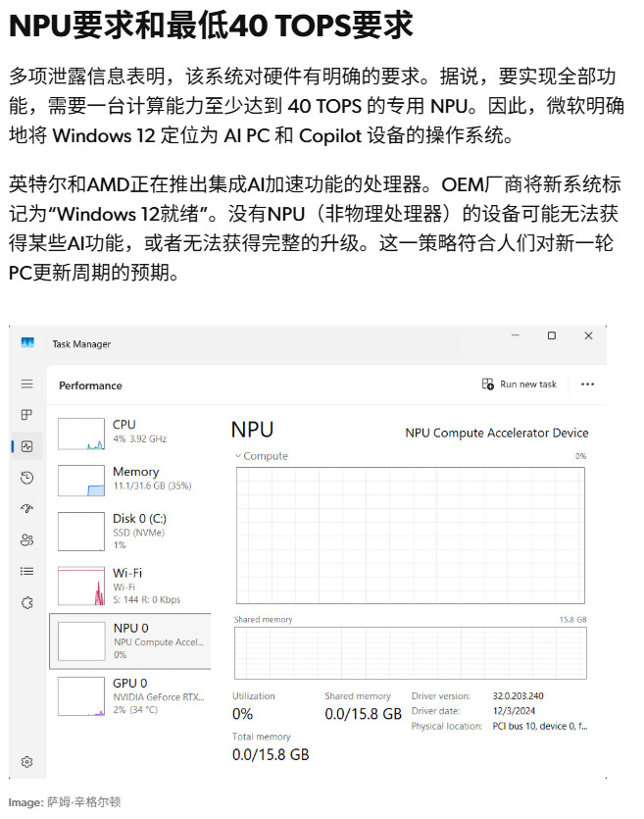Select the NPU 0 performance entry

point(130,640)
